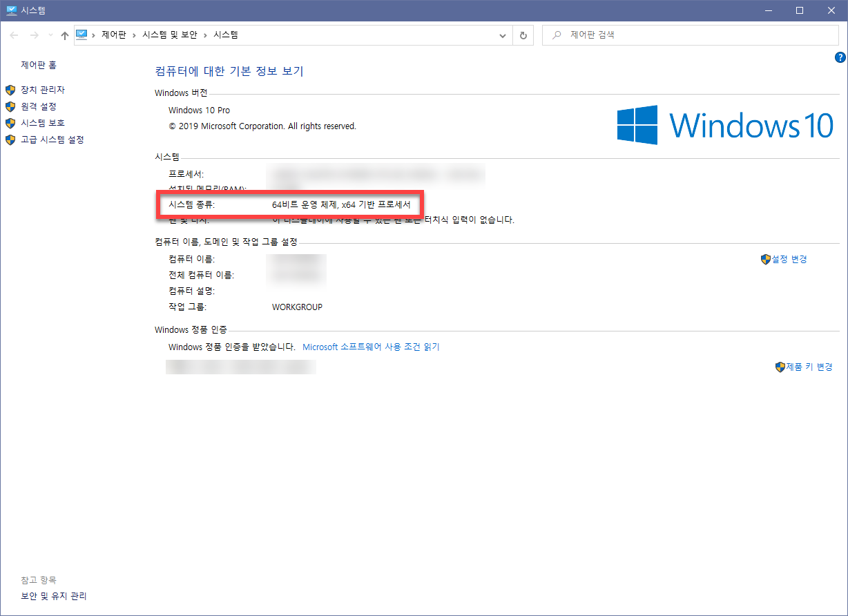The width and height of the screenshot is (848, 616).
Task: Open 고급 시스템 설정 link
Action: click(x=52, y=139)
